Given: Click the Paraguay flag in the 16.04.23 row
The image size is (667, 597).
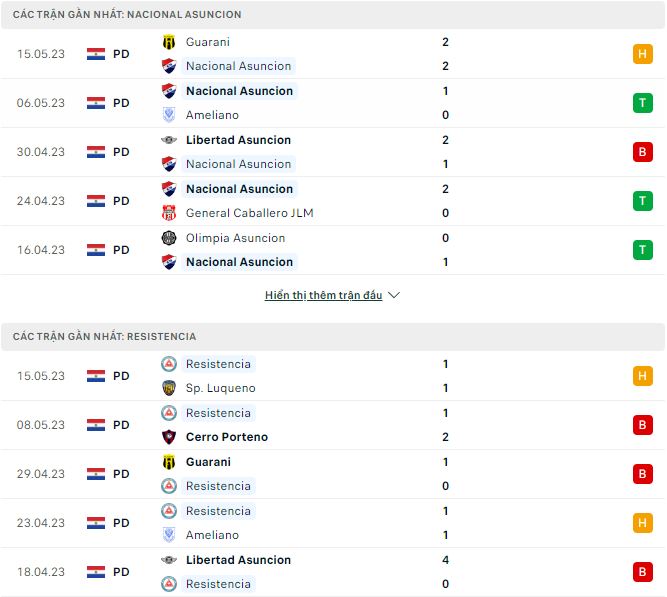Looking at the screenshot, I should click(x=96, y=250).
